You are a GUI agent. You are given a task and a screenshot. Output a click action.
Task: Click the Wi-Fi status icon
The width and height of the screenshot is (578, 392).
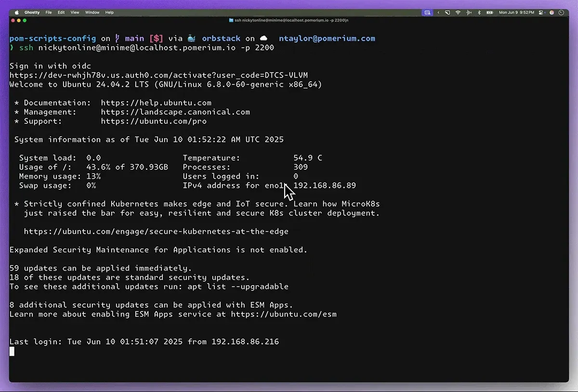click(x=458, y=13)
